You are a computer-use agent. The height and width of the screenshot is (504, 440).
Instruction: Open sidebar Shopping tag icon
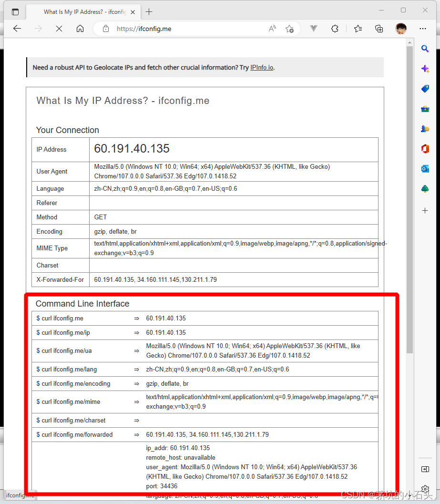pos(425,89)
